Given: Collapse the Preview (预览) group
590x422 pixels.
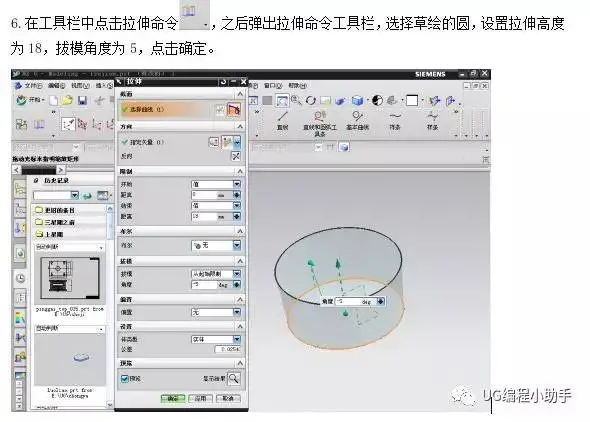Looking at the screenshot, I should 240,363.
